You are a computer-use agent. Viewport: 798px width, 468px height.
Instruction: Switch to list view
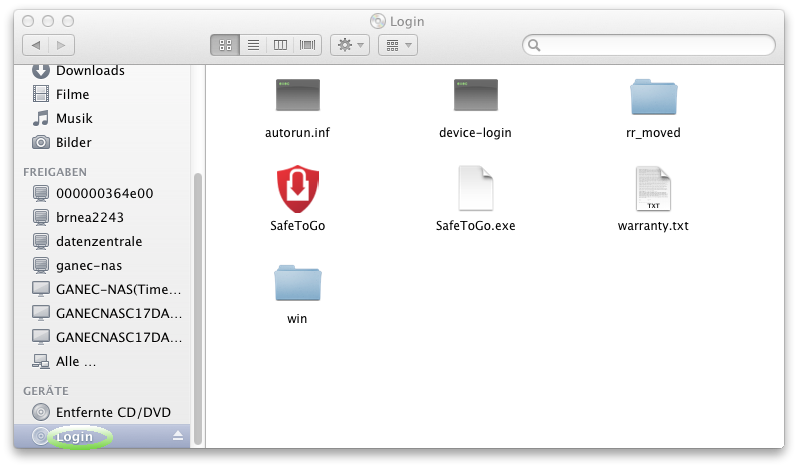(253, 45)
